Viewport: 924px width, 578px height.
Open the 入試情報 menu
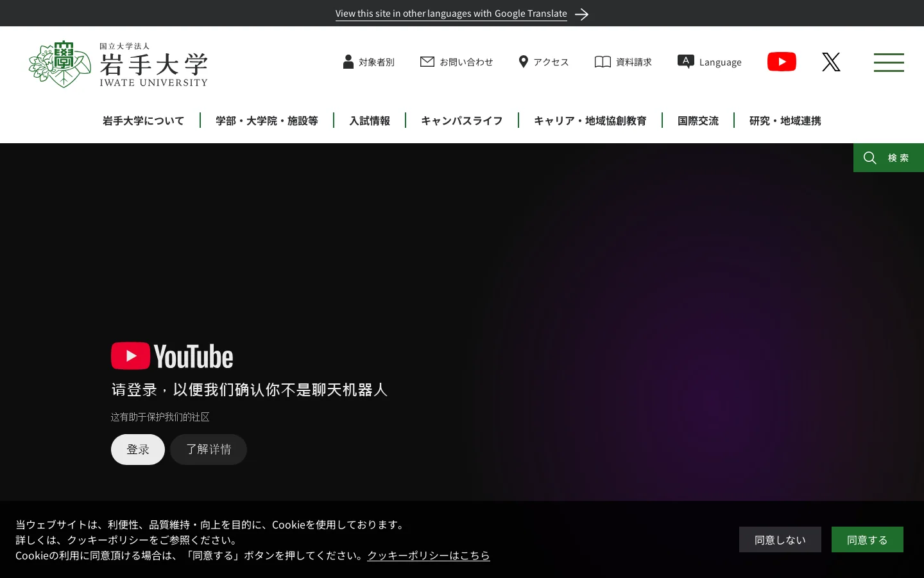tap(370, 121)
